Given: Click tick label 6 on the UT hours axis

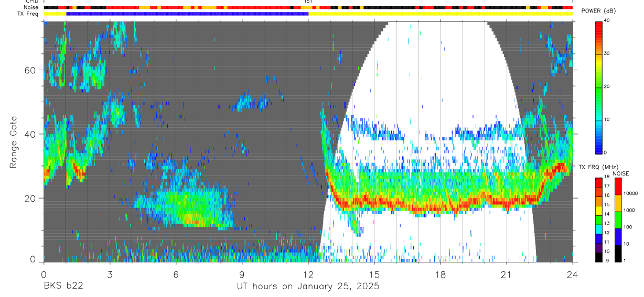Looking at the screenshot, I should [x=176, y=274].
